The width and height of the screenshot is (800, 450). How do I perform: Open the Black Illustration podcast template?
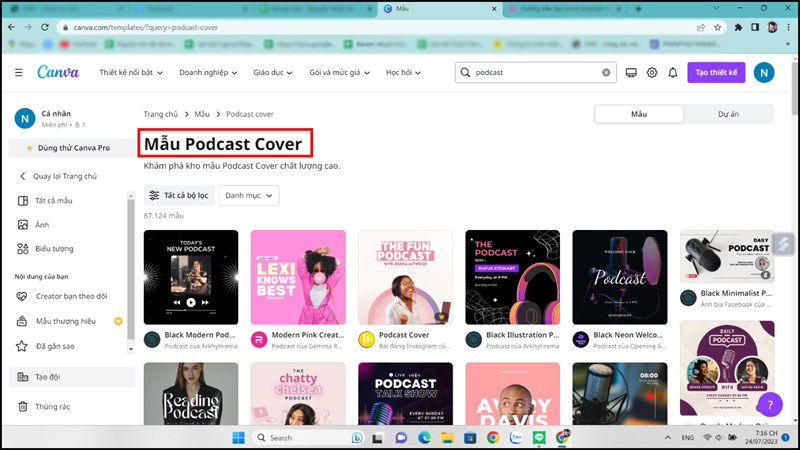512,277
